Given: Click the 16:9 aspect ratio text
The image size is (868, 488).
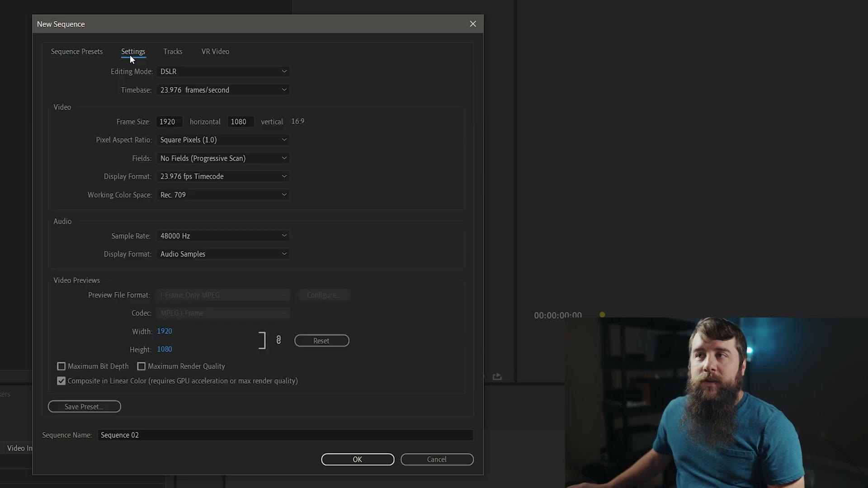Looking at the screenshot, I should tap(298, 121).
